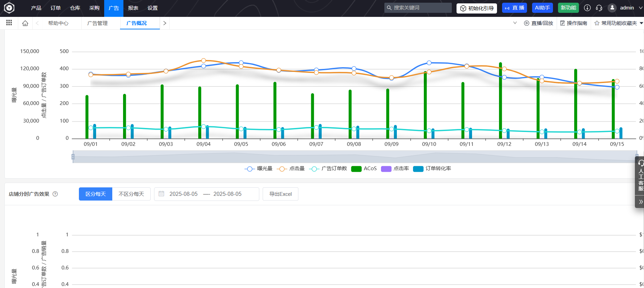The height and width of the screenshot is (288, 644).
Task: Click the play icon for 直播/回放
Action: 526,23
